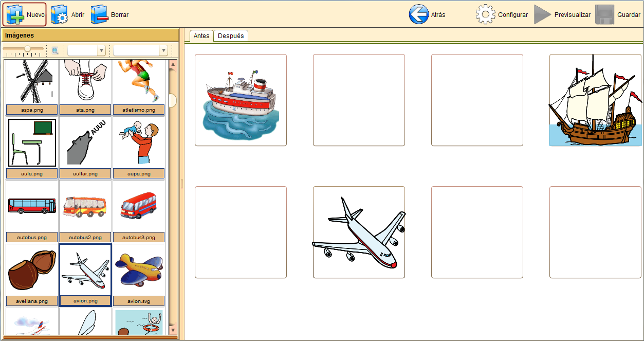644x341 pixels.
Task: Click the magnifier search icon under Imágenes
Action: tap(56, 50)
